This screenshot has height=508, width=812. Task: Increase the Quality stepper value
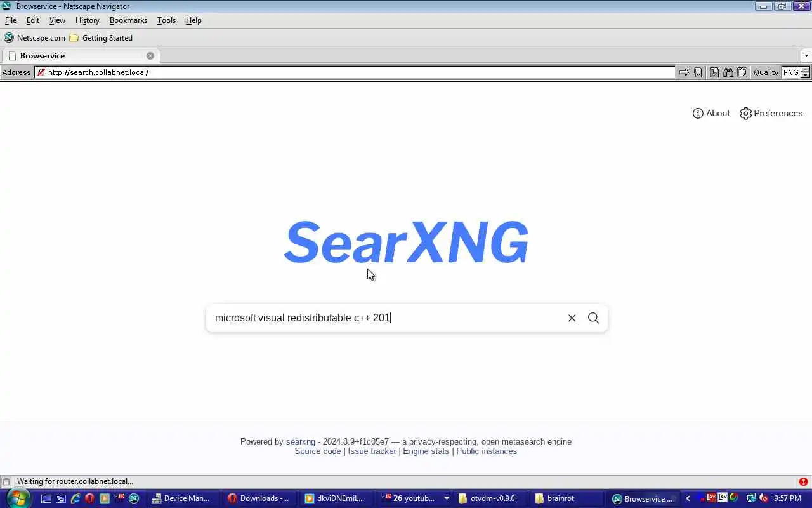click(806, 70)
